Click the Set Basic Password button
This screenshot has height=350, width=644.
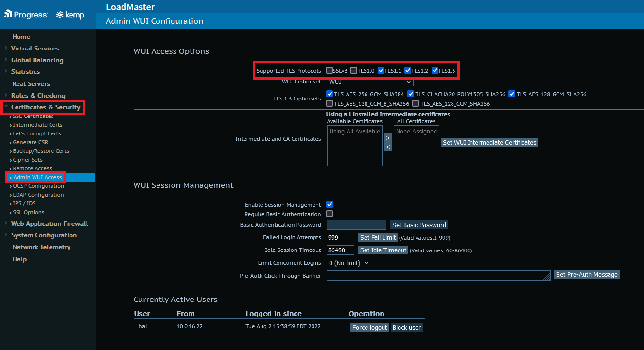tap(419, 225)
